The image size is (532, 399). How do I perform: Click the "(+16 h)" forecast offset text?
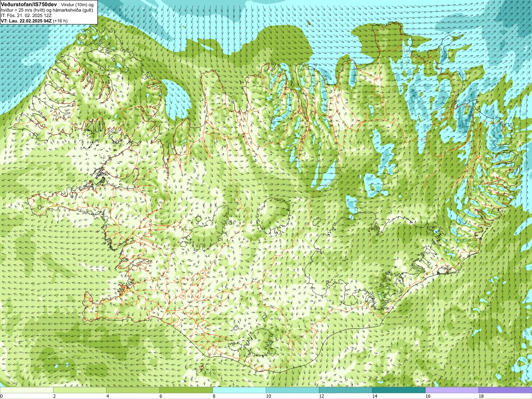[x=60, y=21]
